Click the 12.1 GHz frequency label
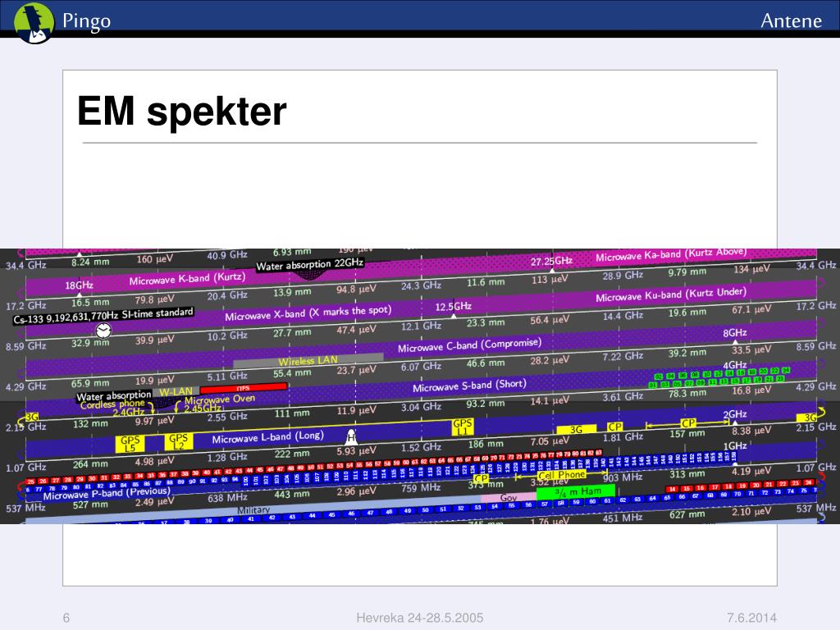840x630 pixels. [421, 326]
